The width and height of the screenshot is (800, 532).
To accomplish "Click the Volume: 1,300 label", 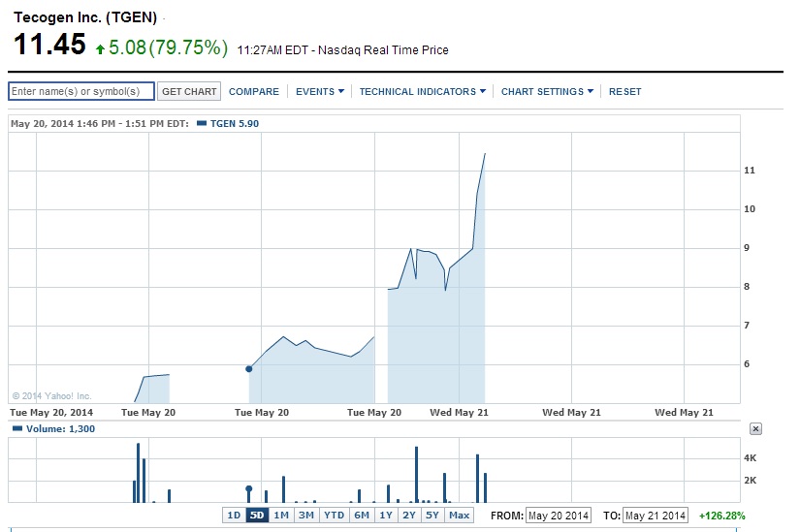I will coord(60,429).
